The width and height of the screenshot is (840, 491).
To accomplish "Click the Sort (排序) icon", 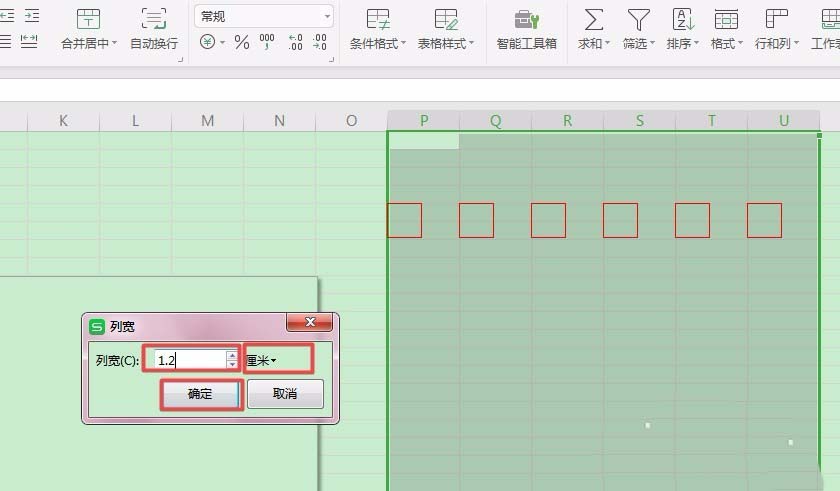I will coord(682,20).
